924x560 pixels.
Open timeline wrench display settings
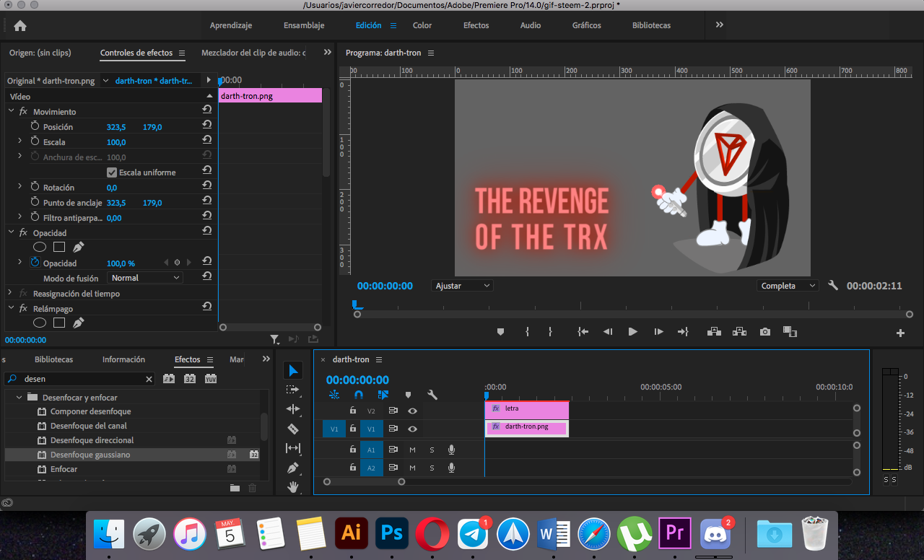click(432, 395)
